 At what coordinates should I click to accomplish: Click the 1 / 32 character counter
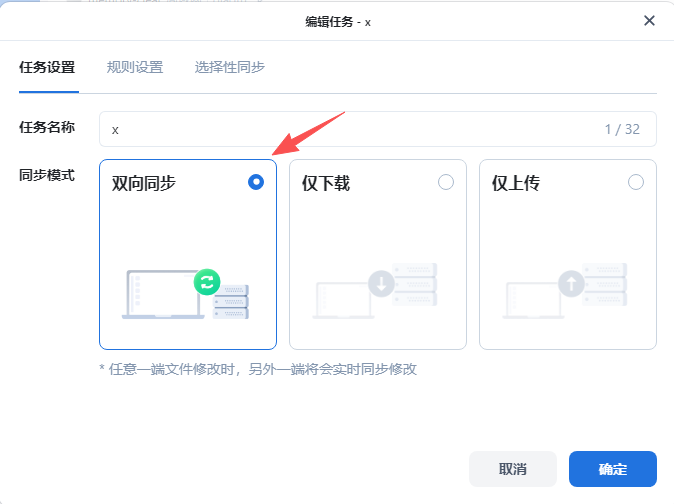click(622, 129)
